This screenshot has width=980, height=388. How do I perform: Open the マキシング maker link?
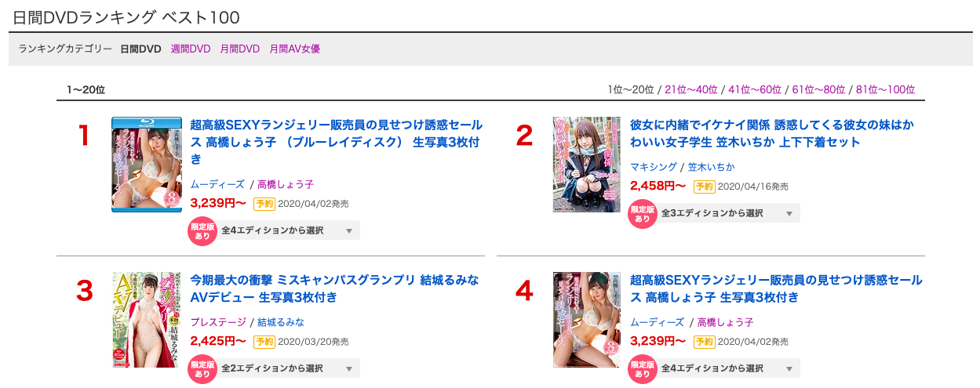pos(654,167)
